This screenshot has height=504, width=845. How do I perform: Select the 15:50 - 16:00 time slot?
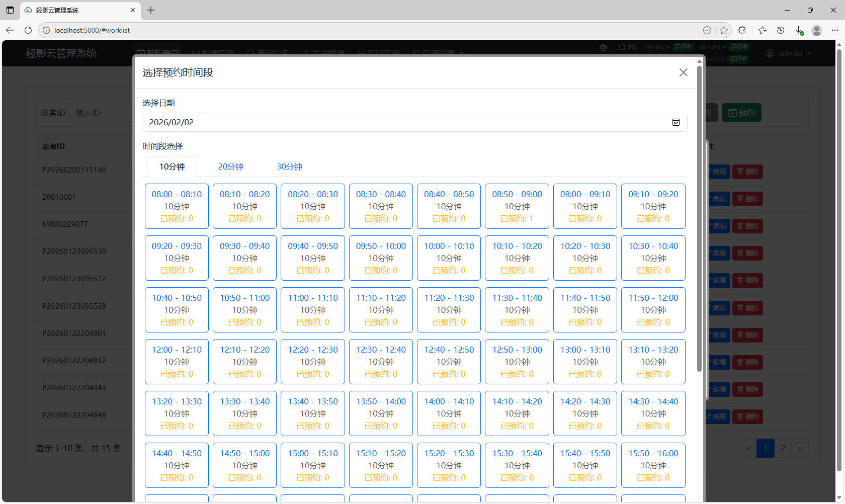tap(653, 465)
